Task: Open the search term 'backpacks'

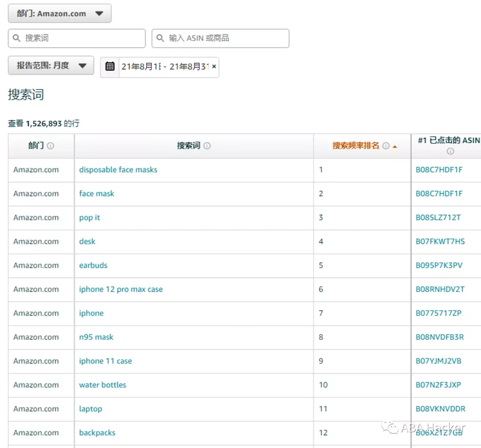Action: [x=97, y=433]
